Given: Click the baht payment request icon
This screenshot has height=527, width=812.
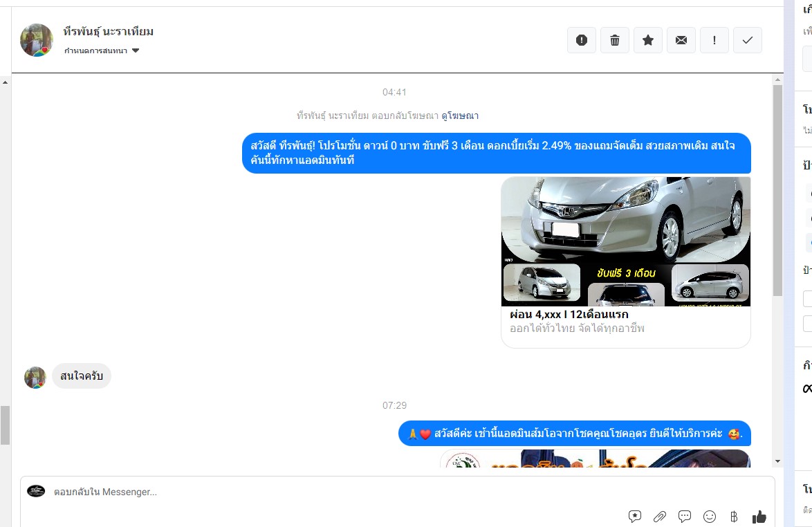Looking at the screenshot, I should 734,516.
